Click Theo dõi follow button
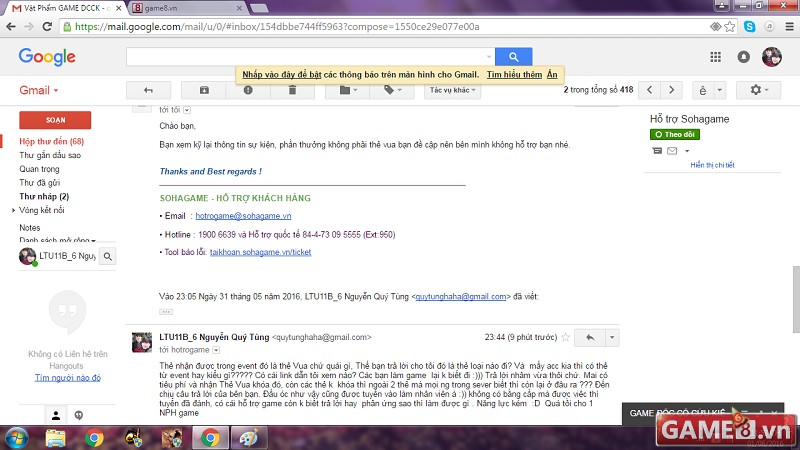The image size is (800, 450). [x=674, y=134]
